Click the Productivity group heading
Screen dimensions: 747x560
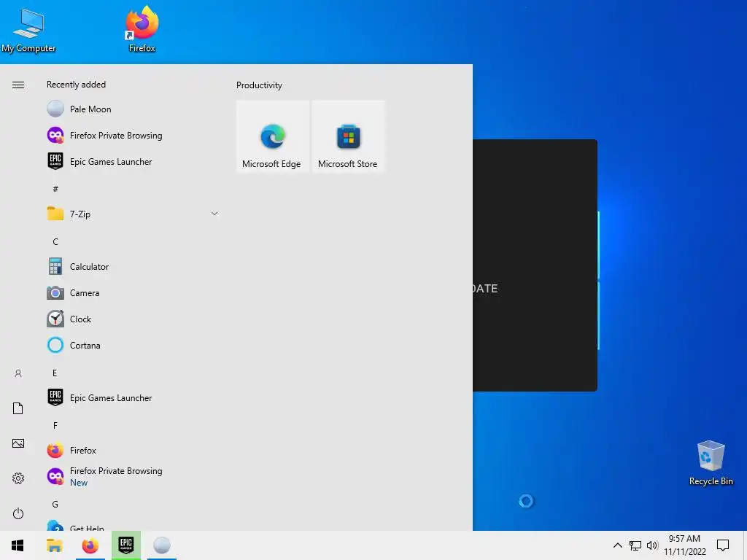coord(259,85)
